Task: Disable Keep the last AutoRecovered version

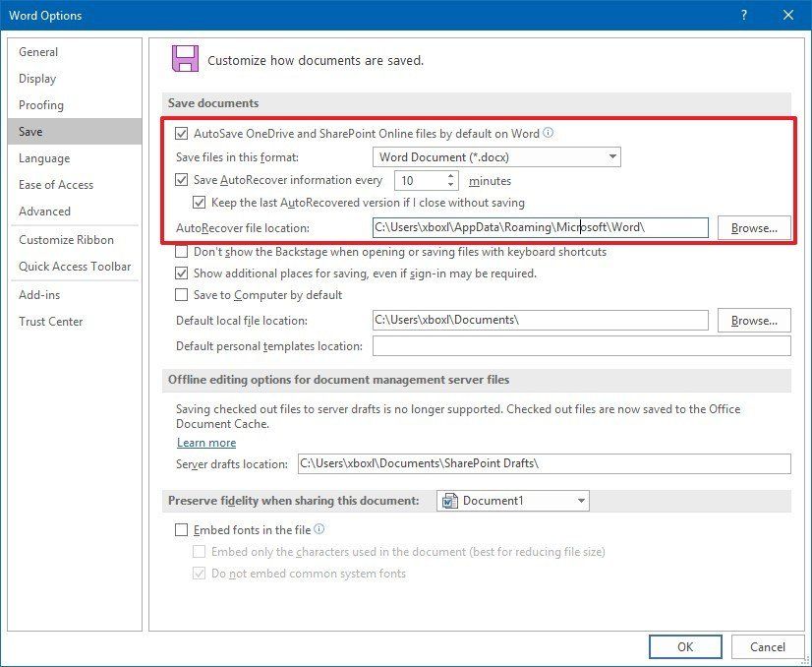Action: point(201,204)
